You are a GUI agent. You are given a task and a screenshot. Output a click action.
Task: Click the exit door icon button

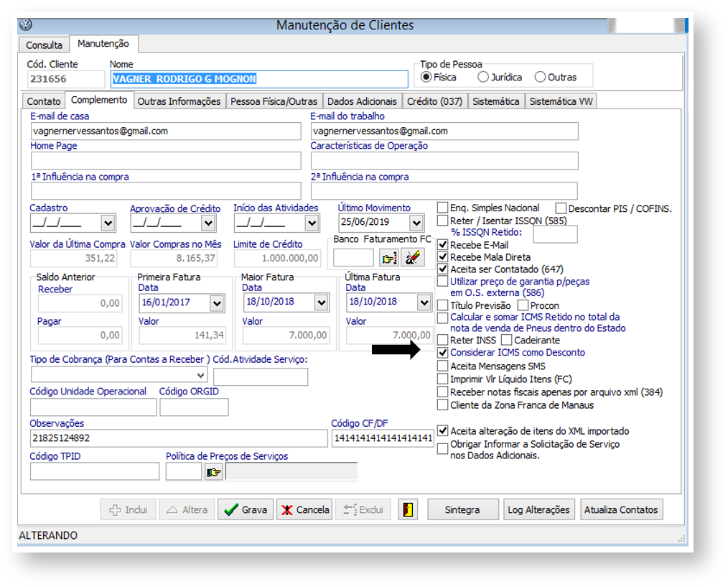[x=408, y=509]
